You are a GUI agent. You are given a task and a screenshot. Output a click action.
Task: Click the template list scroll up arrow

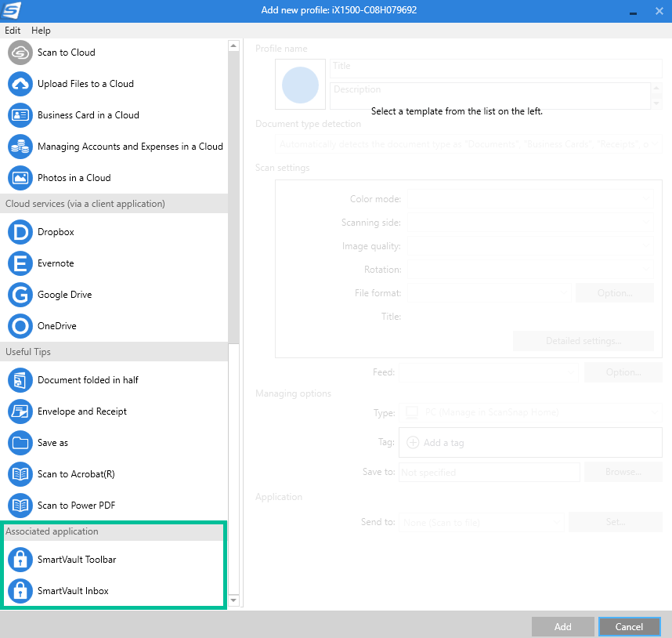233,45
